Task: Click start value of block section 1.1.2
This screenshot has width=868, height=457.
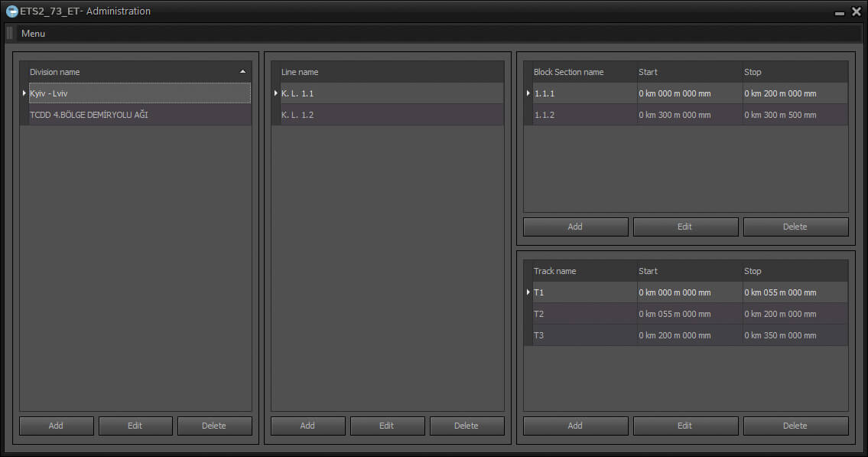Action: pos(689,115)
